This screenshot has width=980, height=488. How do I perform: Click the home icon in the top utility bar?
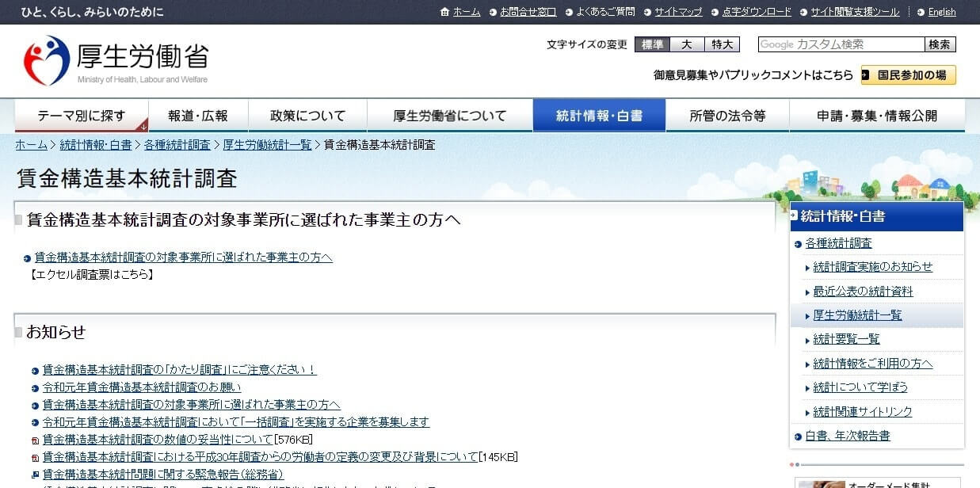[x=444, y=12]
